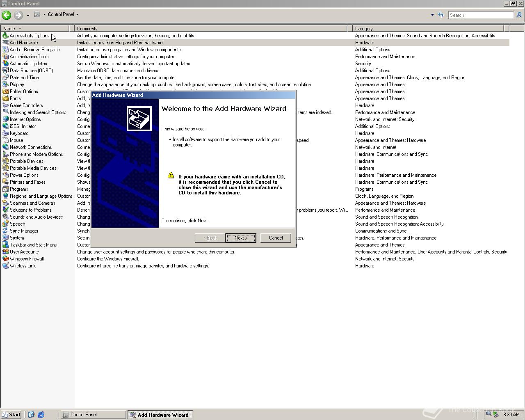525x420 pixels.
Task: Click the Internet Options icon
Action: click(x=5, y=119)
